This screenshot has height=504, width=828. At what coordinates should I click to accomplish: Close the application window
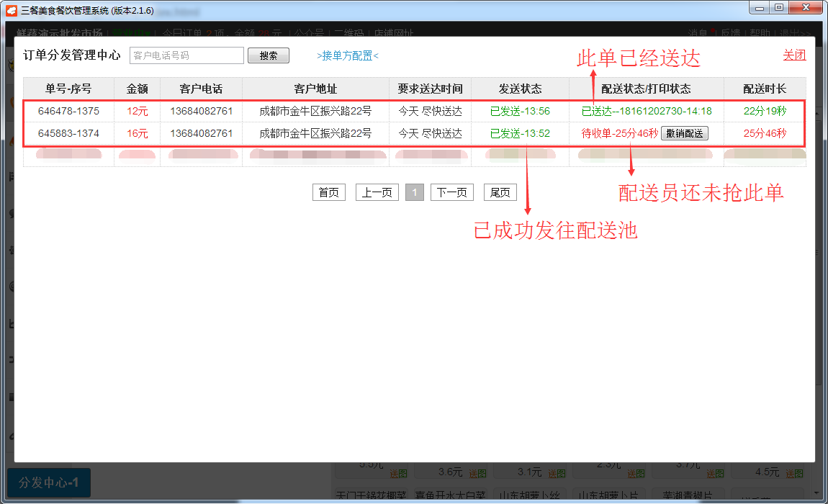[x=806, y=7]
